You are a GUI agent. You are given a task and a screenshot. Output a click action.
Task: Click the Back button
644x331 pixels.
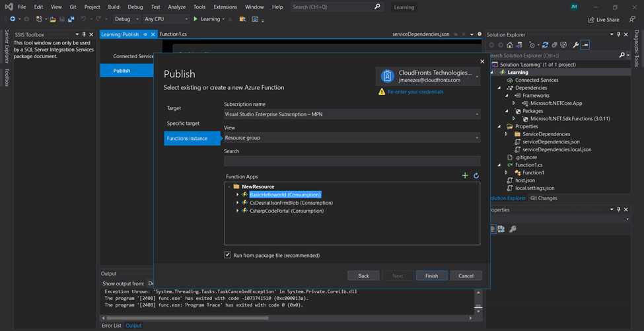(x=363, y=276)
